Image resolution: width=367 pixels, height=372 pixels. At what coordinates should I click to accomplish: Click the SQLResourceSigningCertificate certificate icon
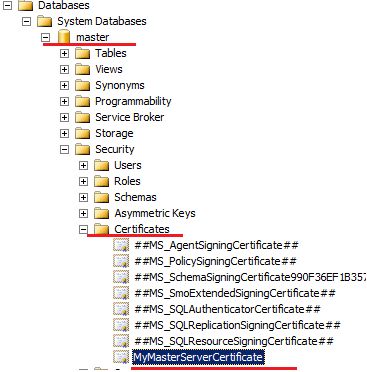[121, 342]
